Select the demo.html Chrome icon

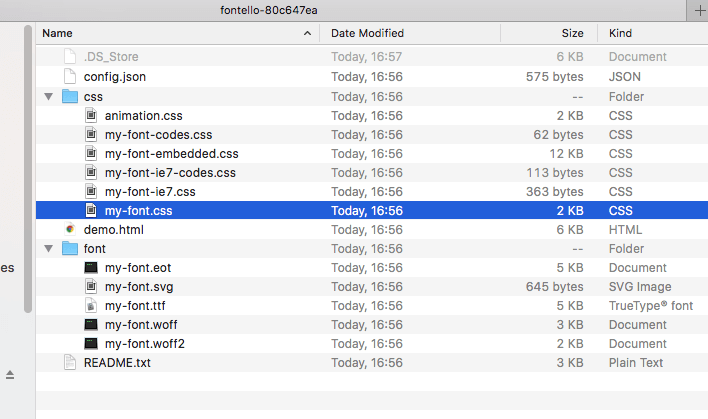coord(70,229)
